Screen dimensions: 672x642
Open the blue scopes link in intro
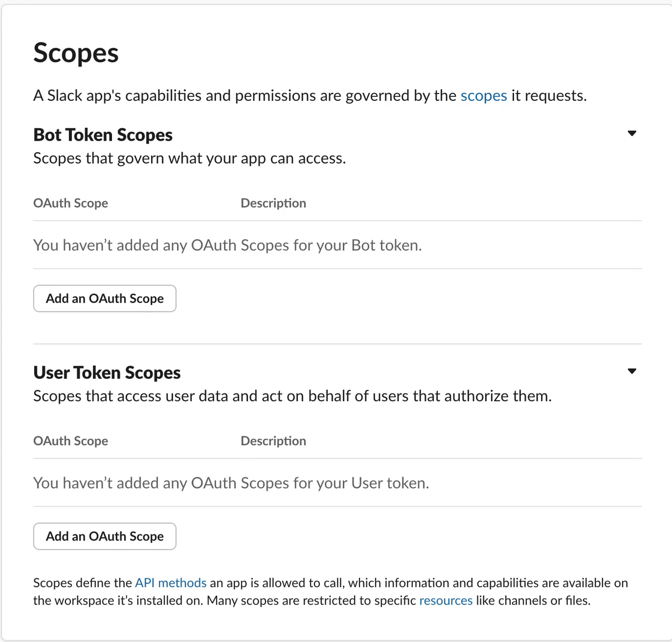(484, 96)
